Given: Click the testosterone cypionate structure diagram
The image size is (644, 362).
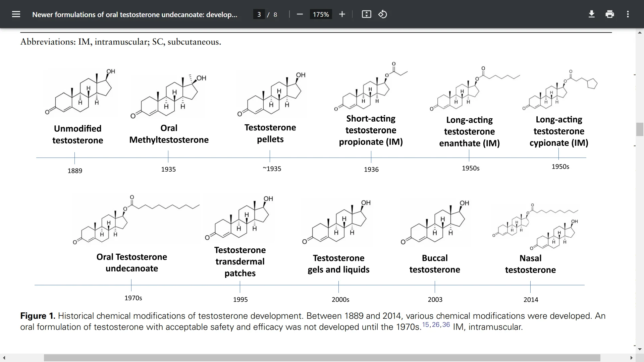Looking at the screenshot, I should click(x=560, y=90).
